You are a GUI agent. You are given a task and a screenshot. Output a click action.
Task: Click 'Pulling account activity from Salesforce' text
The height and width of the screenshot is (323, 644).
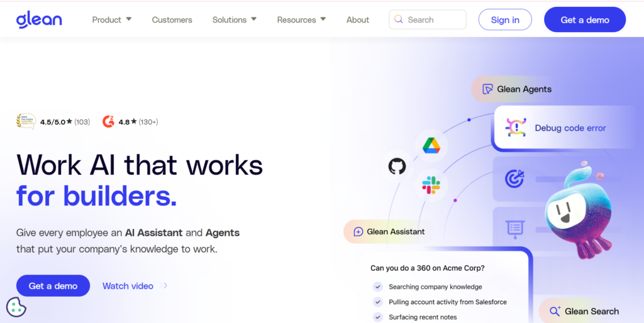click(448, 302)
